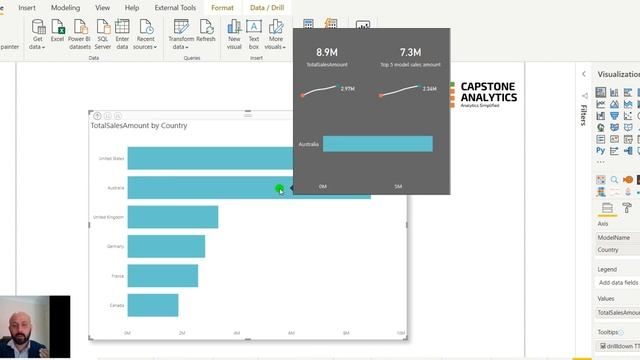This screenshot has width=640, height=360.
Task: Select the stacked area chart visual
Action: point(628,104)
